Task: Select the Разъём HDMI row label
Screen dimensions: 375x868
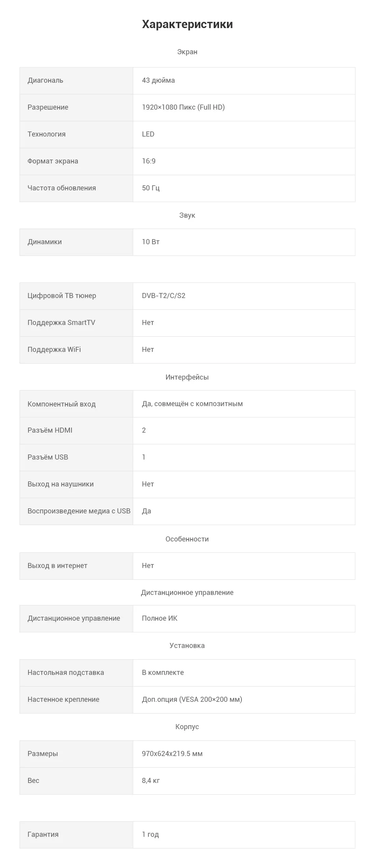Action: click(x=50, y=430)
